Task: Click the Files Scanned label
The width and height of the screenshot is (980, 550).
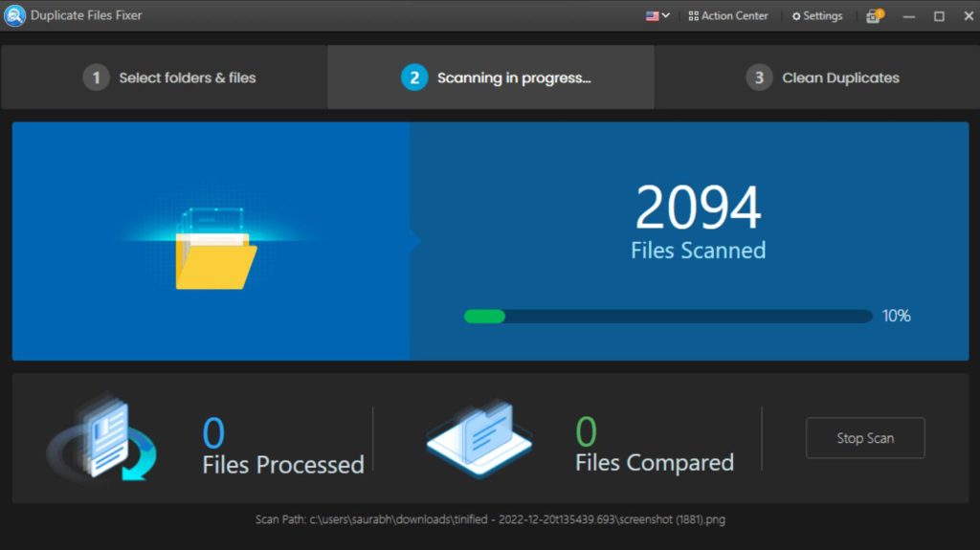Action: click(x=698, y=251)
